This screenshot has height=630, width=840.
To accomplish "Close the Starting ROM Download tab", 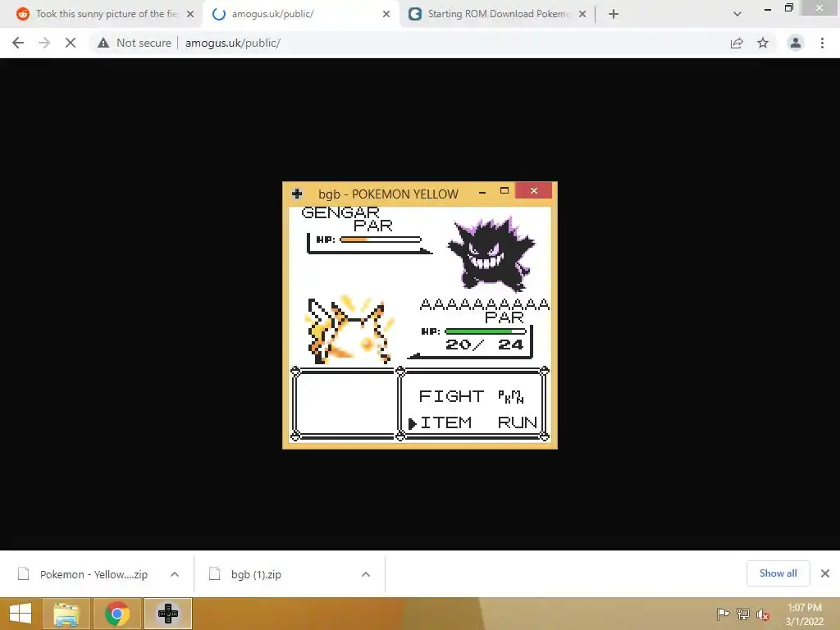I will coord(582,14).
